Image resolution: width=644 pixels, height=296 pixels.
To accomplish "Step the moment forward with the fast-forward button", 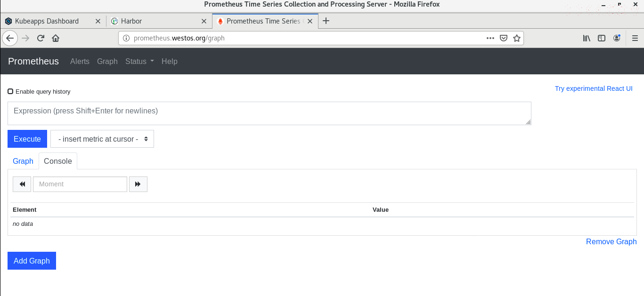I will pyautogui.click(x=138, y=184).
